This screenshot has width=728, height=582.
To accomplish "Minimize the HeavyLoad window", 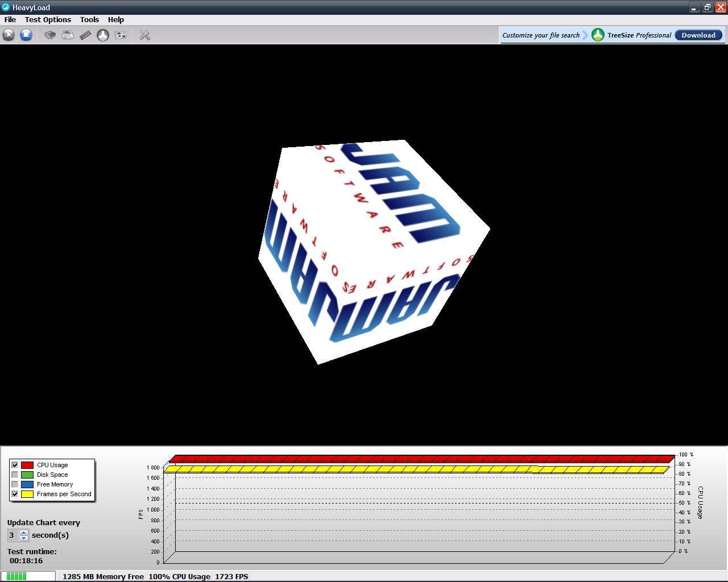I will pos(694,7).
